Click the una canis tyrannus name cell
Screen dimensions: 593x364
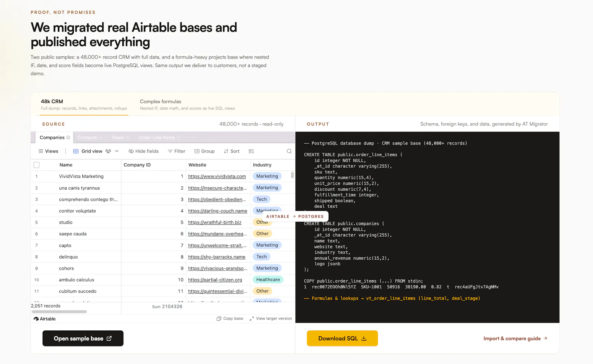coord(79,188)
